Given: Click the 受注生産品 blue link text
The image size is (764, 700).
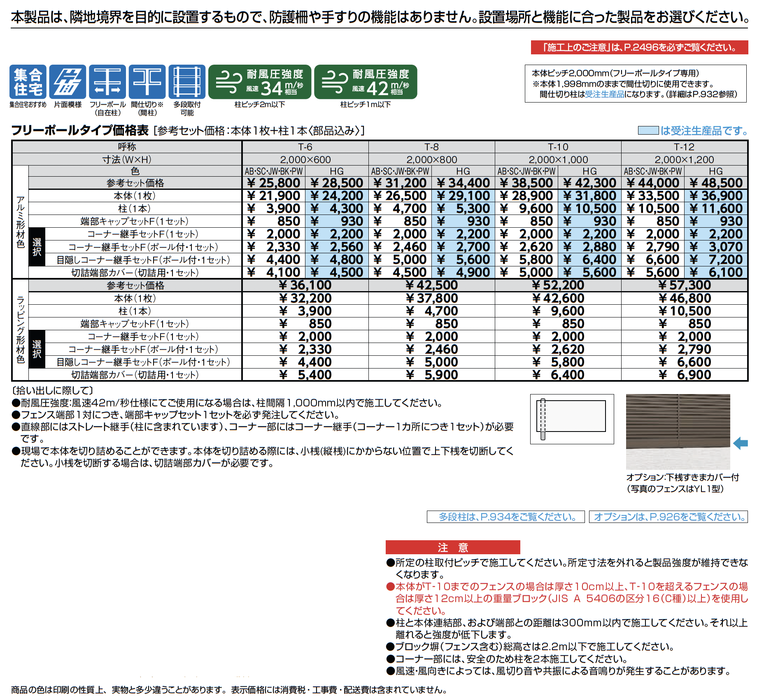Looking at the screenshot, I should [604, 94].
